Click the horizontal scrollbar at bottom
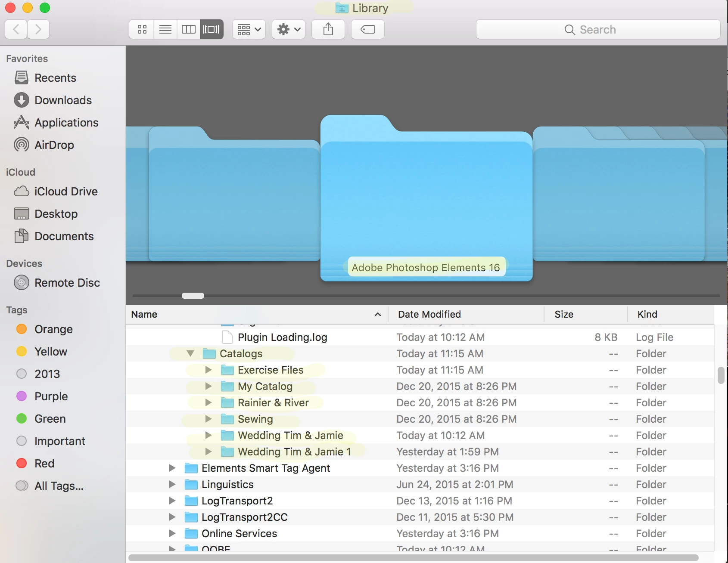Image resolution: width=728 pixels, height=563 pixels. tap(414, 558)
